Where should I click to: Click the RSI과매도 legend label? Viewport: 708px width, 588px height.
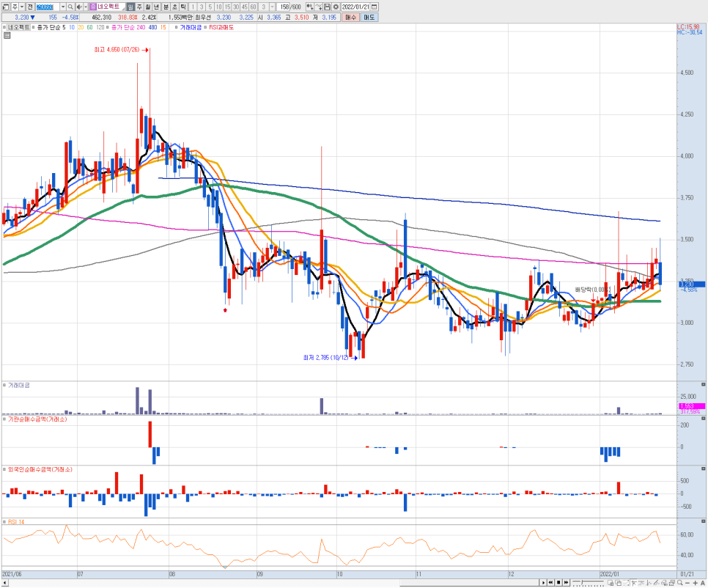point(221,28)
